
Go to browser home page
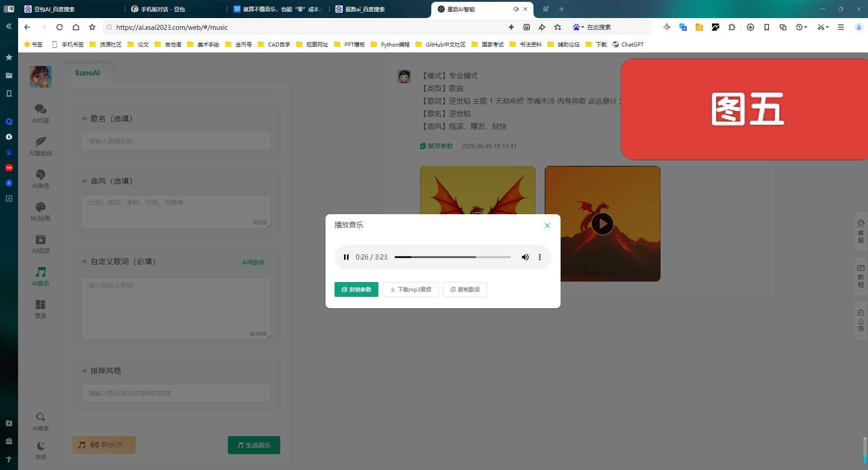pos(76,27)
